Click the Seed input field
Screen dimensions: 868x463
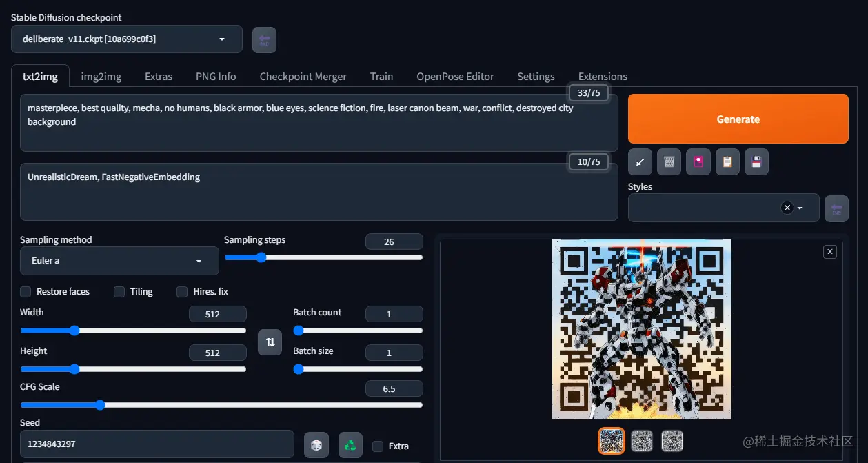coord(157,444)
